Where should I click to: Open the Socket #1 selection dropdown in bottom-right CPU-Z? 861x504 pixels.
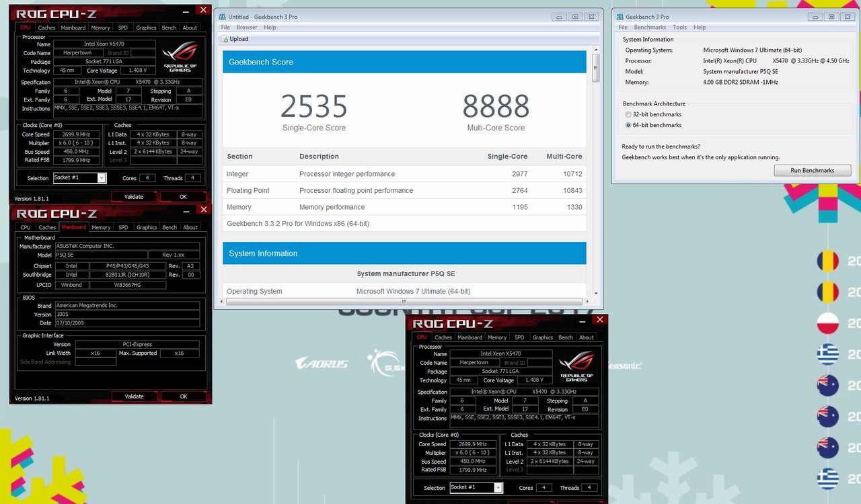click(498, 488)
